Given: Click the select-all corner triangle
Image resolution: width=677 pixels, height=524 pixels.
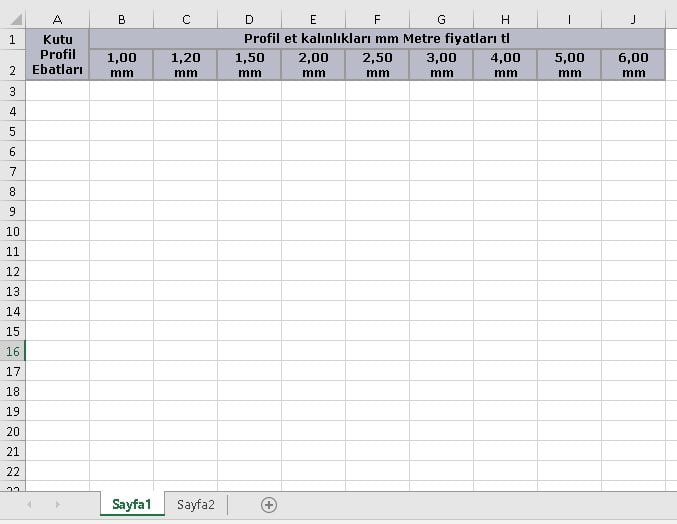Looking at the screenshot, I should [12, 19].
